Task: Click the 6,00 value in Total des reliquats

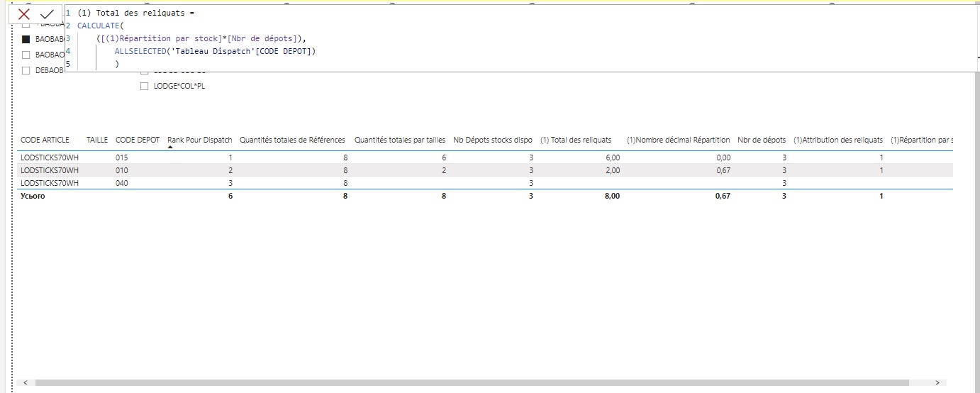Action: 613,157
